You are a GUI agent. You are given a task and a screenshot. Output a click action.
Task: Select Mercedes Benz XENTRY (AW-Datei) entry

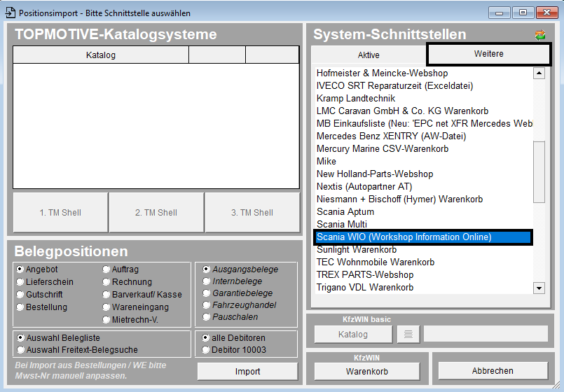[424, 136]
